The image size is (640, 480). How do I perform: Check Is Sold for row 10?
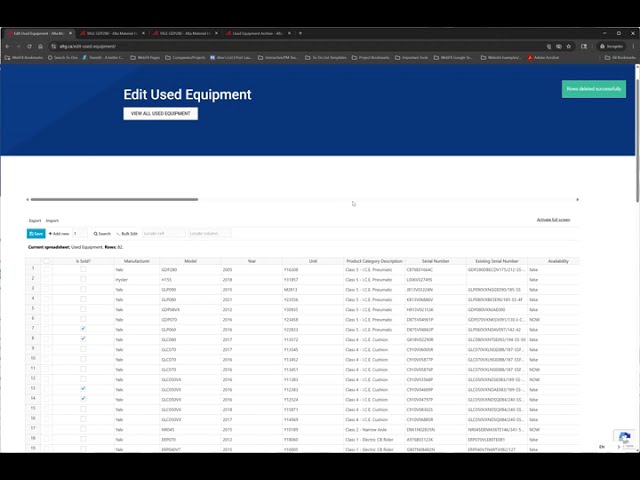point(83,359)
